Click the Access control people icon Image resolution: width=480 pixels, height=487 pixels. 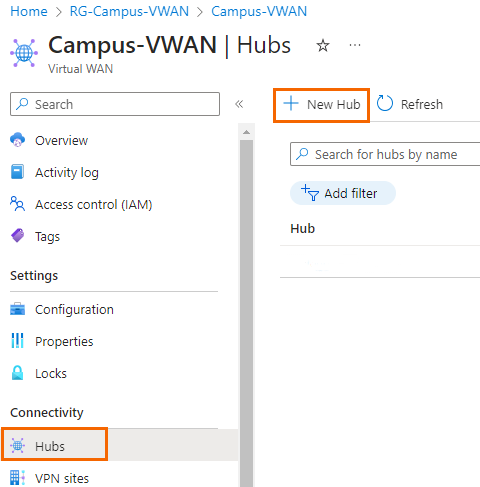(x=17, y=204)
